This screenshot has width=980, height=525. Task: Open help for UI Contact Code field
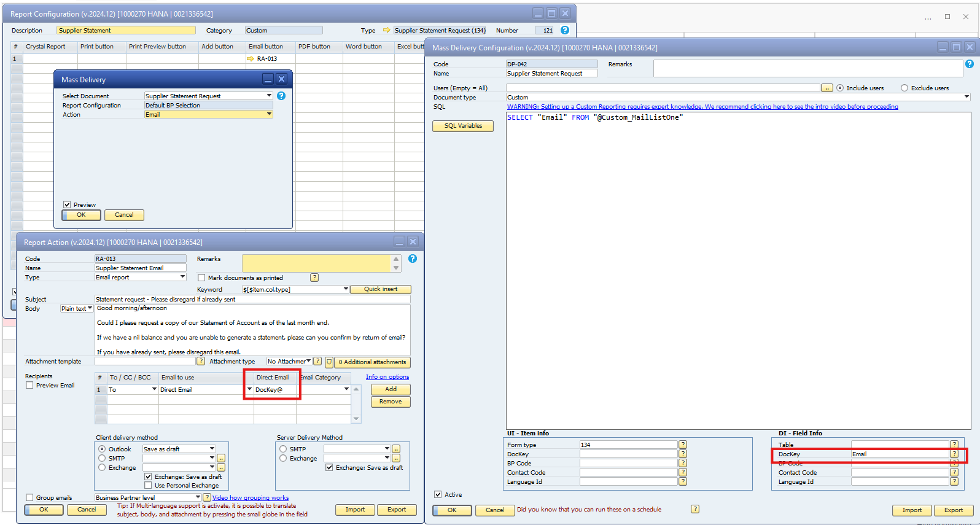coord(683,472)
